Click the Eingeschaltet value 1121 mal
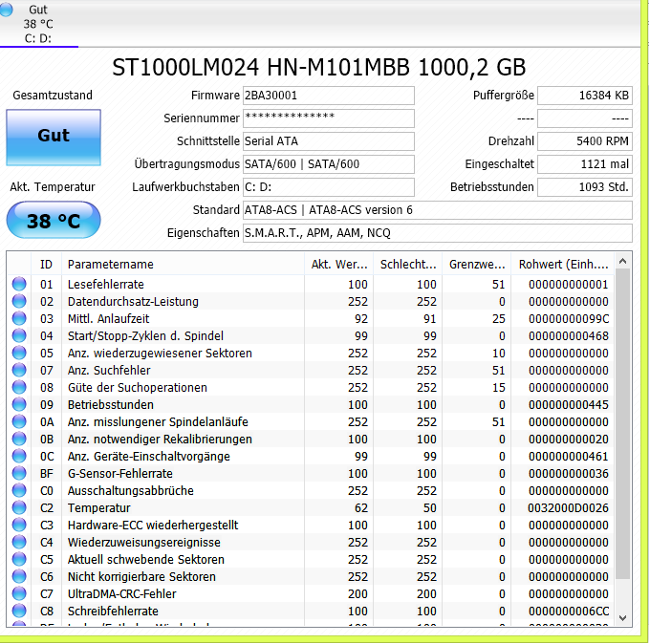Image resolution: width=650 pixels, height=644 pixels. tap(585, 164)
